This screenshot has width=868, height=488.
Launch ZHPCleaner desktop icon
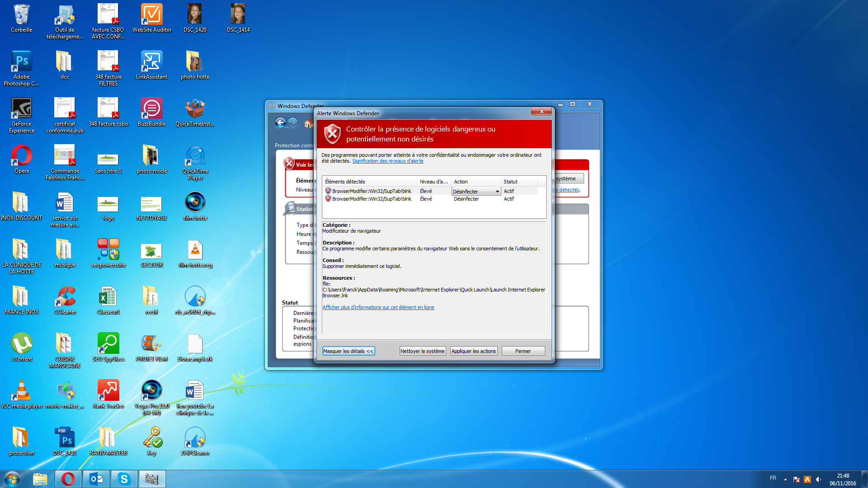click(195, 441)
